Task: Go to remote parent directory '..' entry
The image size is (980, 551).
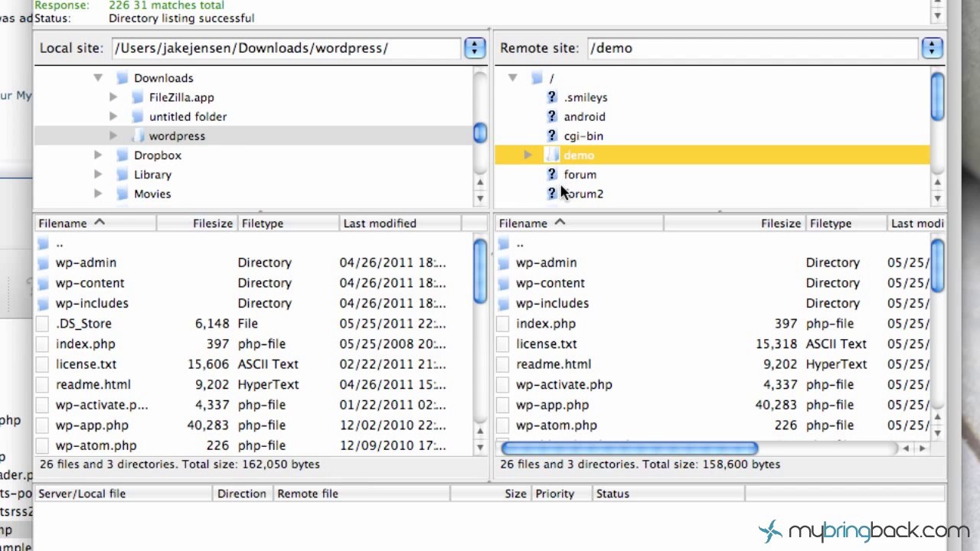Action: click(520, 243)
